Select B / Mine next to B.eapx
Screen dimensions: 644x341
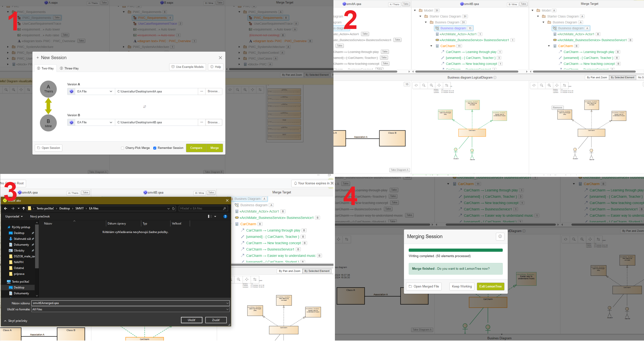(x=209, y=3)
